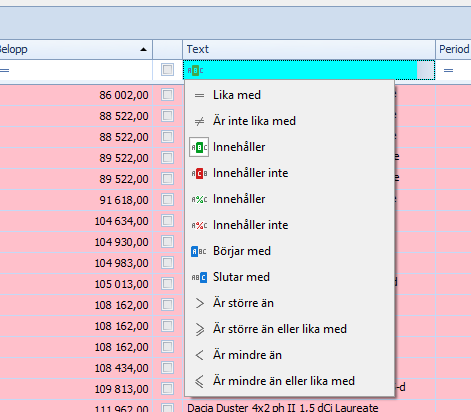Pick the red A%C Innehåller inte icon
The image size is (471, 412).
(199, 225)
